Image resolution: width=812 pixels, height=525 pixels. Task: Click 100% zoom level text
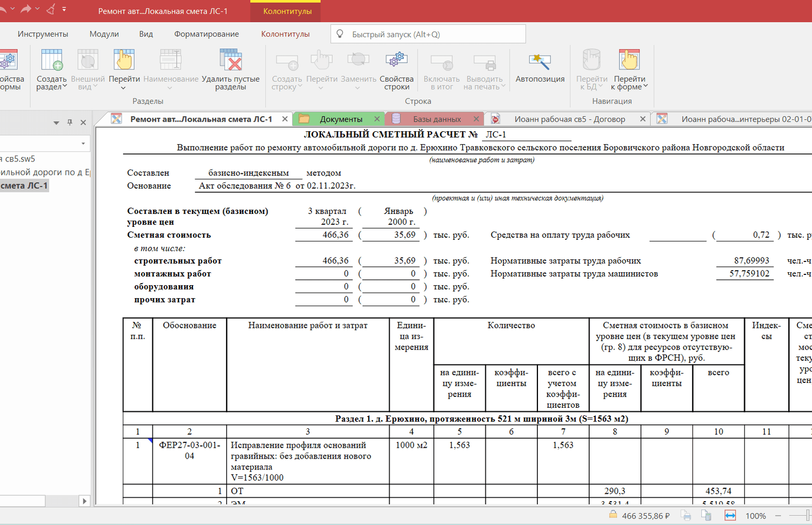(755, 516)
